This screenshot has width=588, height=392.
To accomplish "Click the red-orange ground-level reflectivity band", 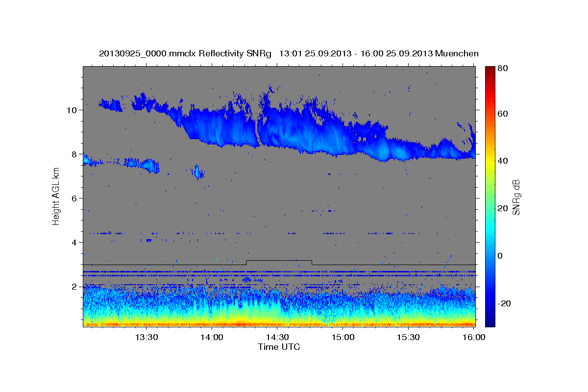I will 279,324.
